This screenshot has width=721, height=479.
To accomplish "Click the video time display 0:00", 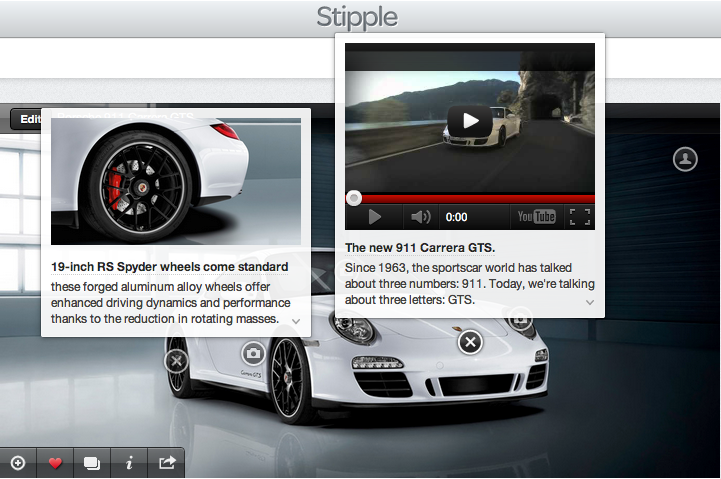I will [x=456, y=217].
